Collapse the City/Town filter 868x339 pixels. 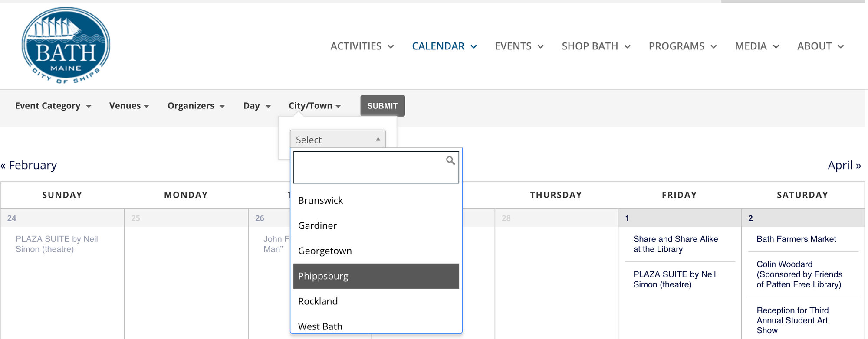[315, 106]
